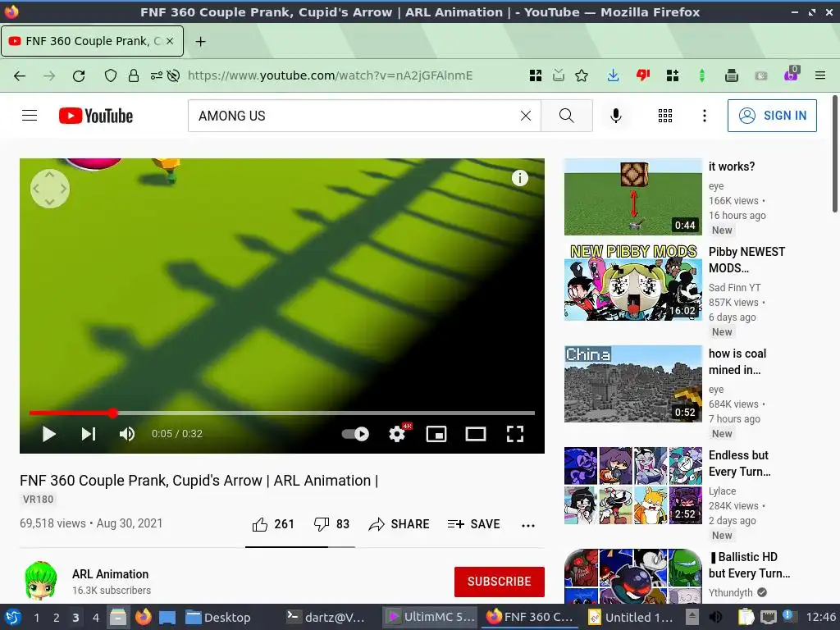Skip to the next video
Screen dimensions: 840x630
tap(89, 434)
